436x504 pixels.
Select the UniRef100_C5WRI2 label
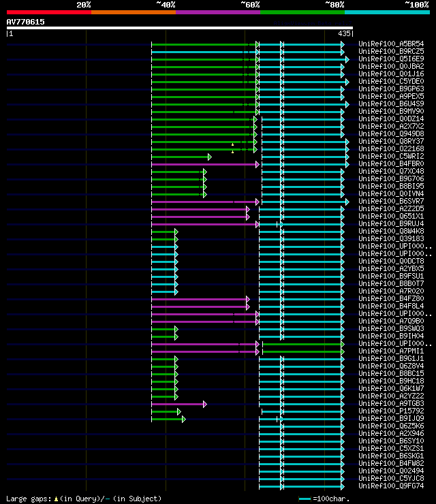pos(391,156)
